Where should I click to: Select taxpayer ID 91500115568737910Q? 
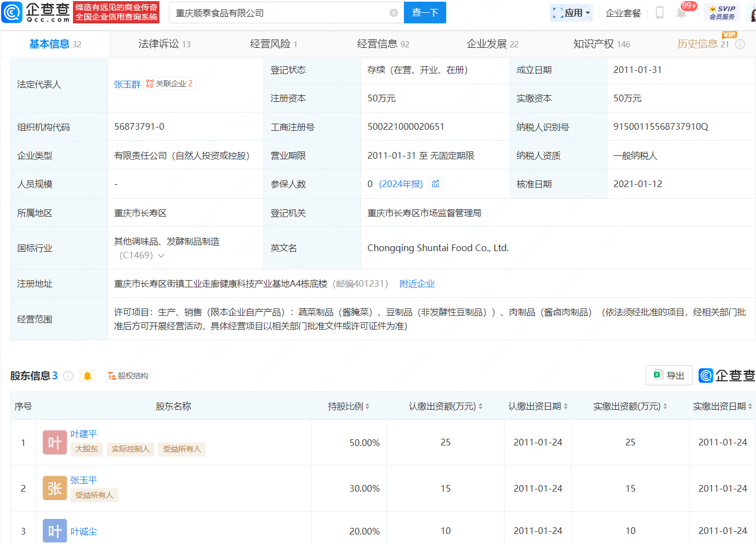[661, 126]
